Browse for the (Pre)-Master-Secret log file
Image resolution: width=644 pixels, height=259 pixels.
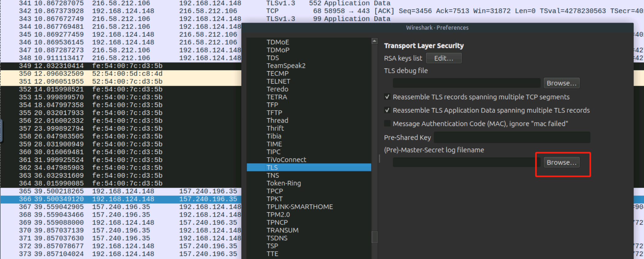point(561,162)
